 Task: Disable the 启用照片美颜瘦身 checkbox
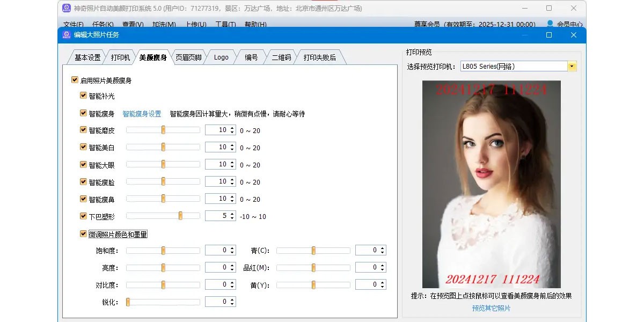pos(75,80)
